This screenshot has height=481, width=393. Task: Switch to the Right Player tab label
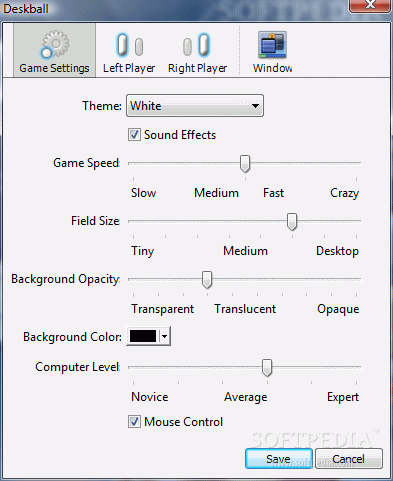(x=197, y=68)
